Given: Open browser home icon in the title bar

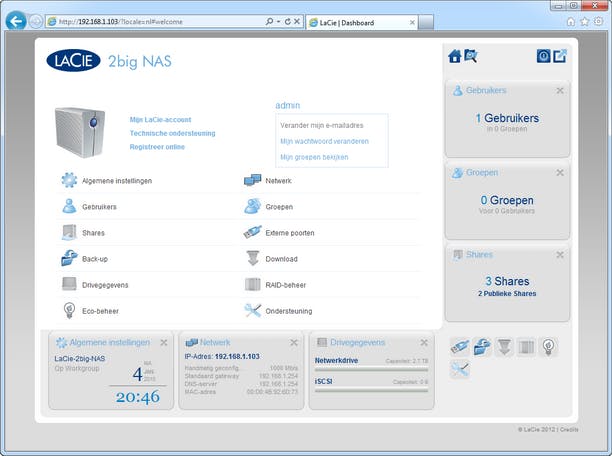Looking at the screenshot, I should click(571, 21).
